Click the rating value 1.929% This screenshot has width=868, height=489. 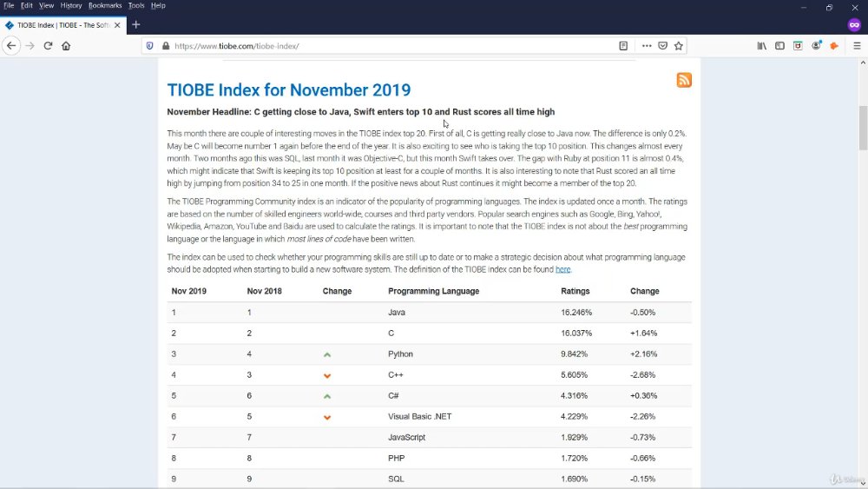pos(574,437)
